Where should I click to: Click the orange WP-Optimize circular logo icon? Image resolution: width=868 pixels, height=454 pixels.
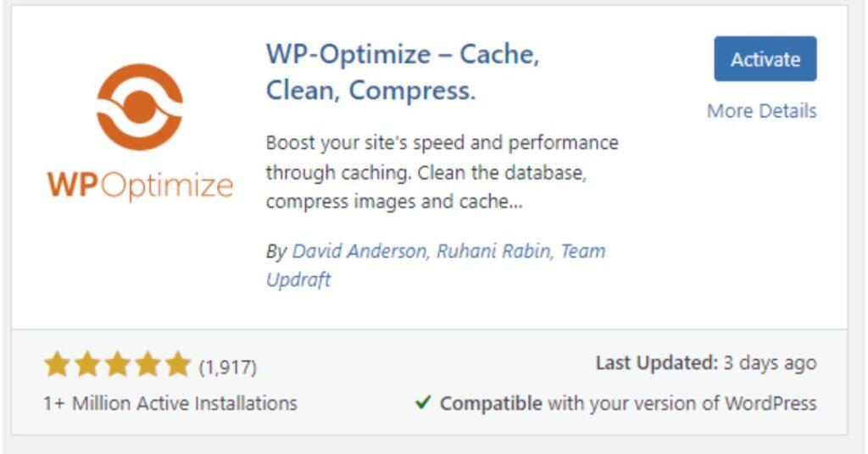140,107
